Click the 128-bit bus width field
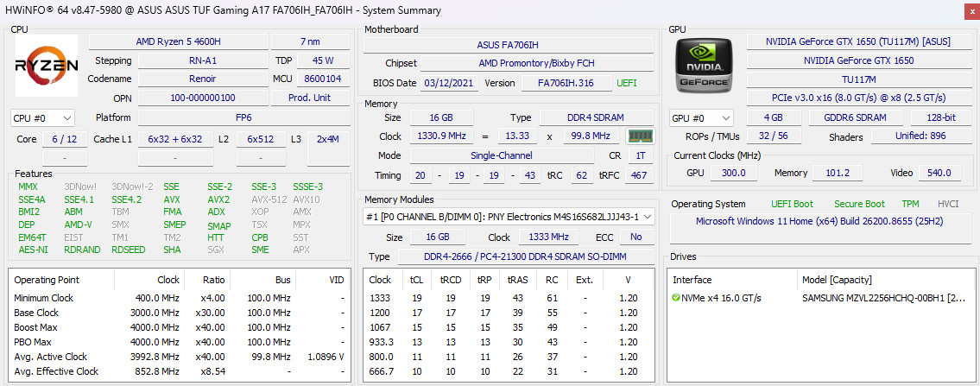Screen dimensions: 980x386 coord(940,117)
